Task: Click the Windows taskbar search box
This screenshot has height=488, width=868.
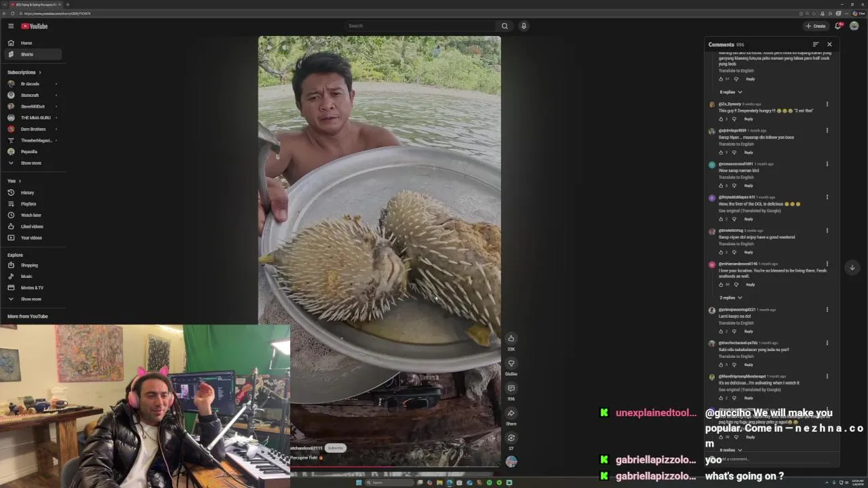Action: (389, 483)
